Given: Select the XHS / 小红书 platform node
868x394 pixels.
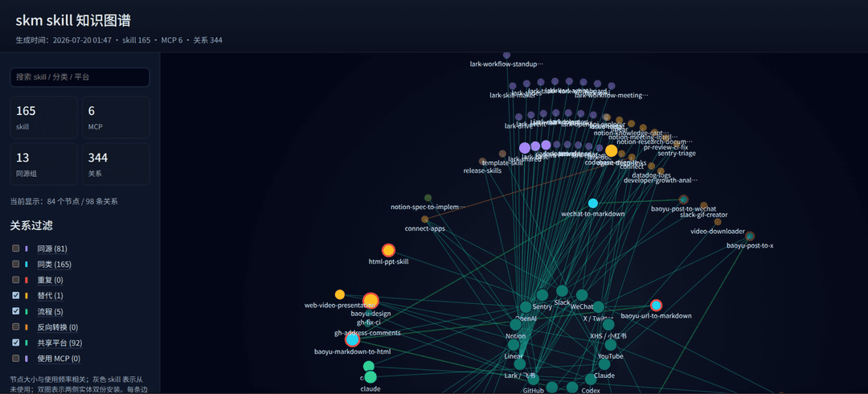Looking at the screenshot, I should click(608, 325).
